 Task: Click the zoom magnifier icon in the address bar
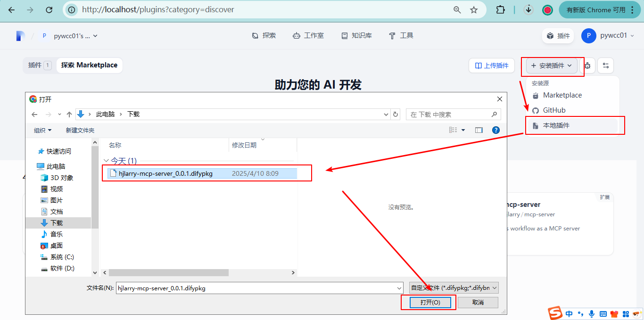pos(457,10)
